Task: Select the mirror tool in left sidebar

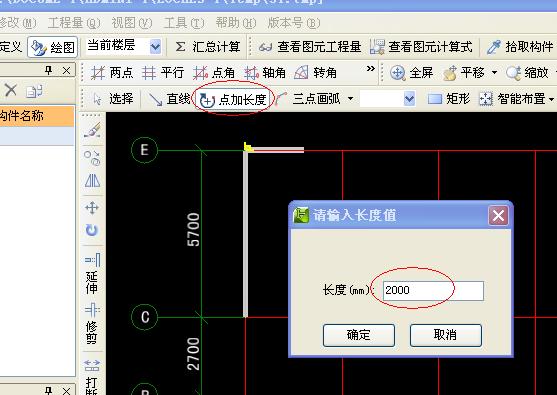Action: tap(92, 181)
